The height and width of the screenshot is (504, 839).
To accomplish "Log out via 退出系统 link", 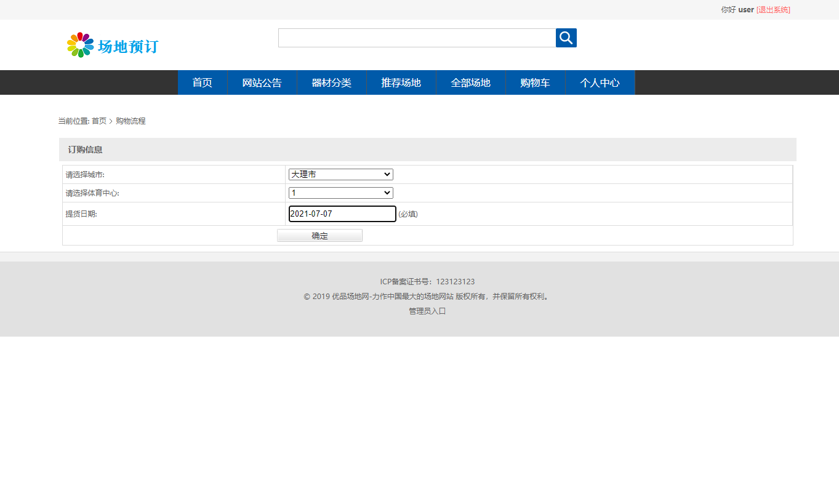I will [x=773, y=9].
